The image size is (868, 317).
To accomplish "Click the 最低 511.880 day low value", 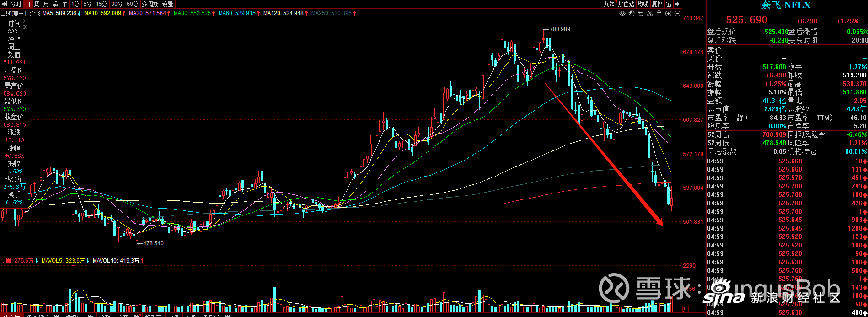I will (854, 92).
